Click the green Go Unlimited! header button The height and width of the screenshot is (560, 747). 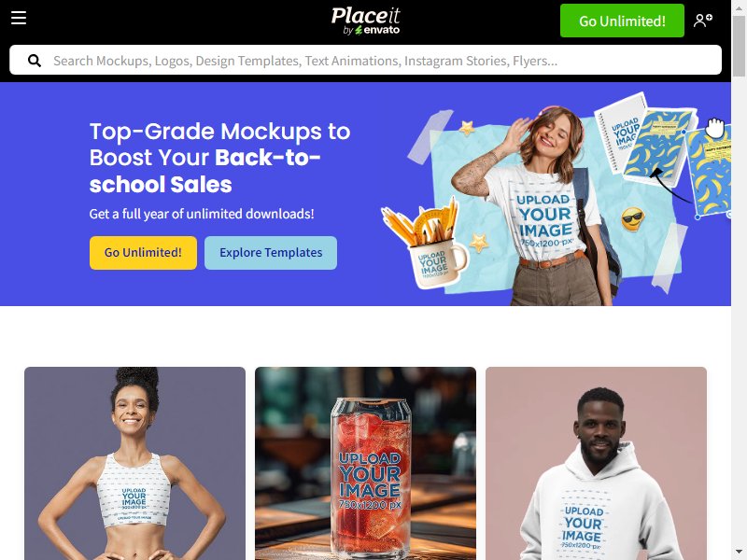tap(622, 21)
